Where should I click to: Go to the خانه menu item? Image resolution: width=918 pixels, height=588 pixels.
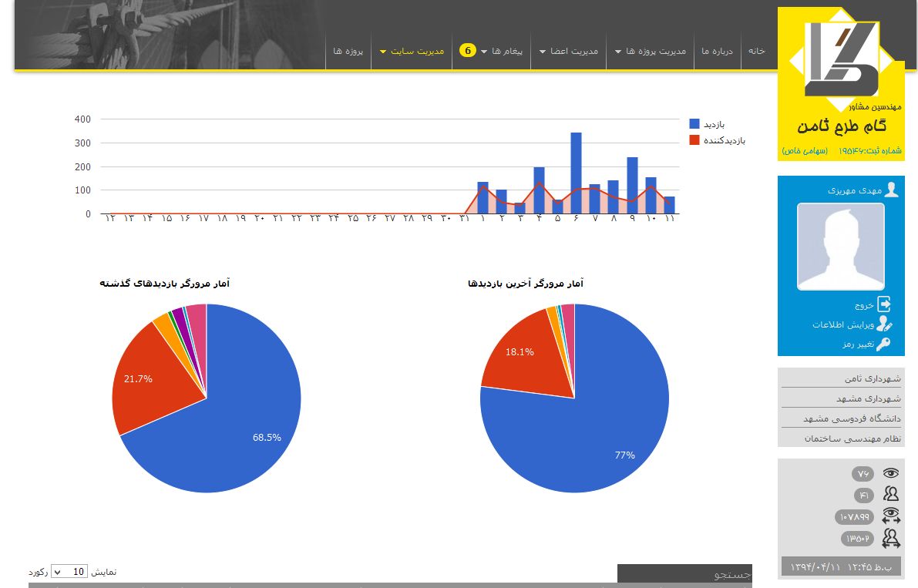pos(756,51)
